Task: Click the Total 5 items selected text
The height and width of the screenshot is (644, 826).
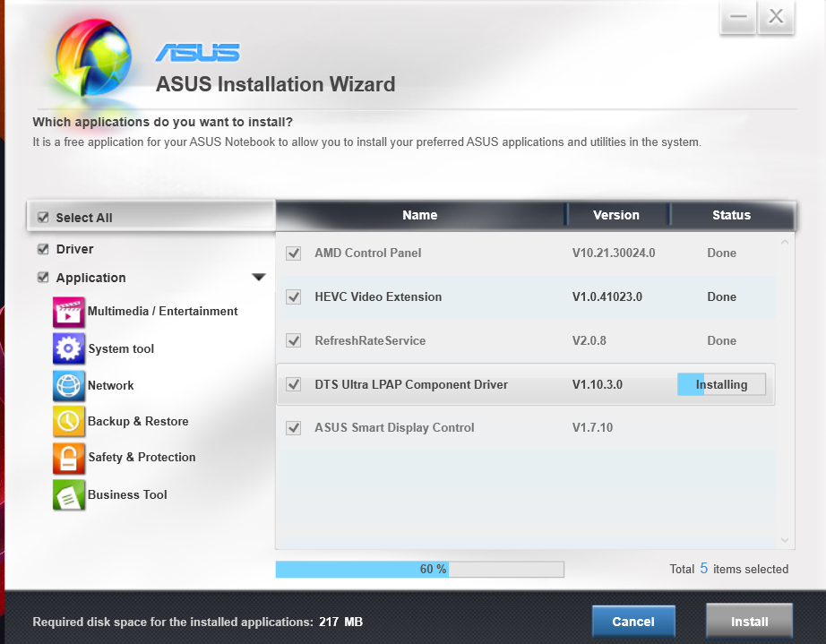Action: click(729, 569)
